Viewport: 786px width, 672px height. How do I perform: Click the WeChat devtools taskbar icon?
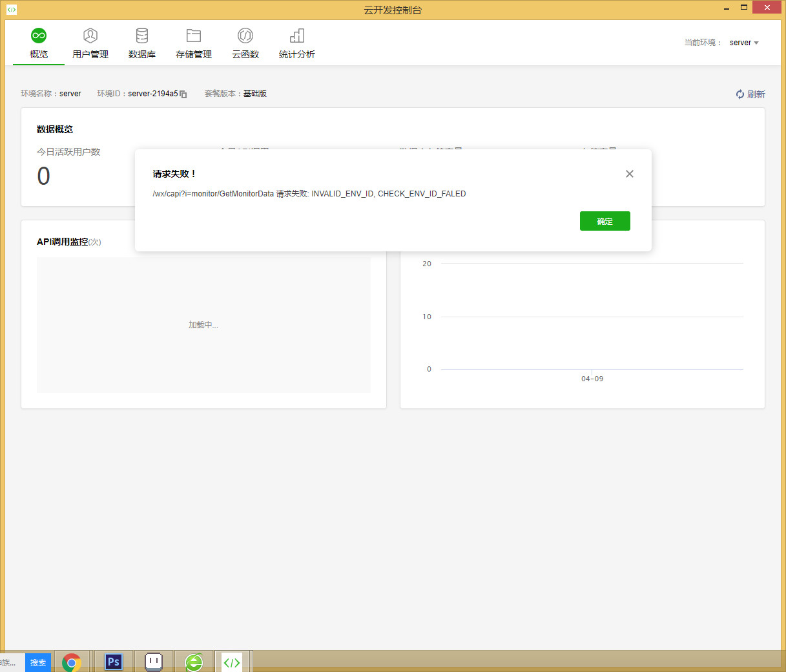click(x=232, y=662)
